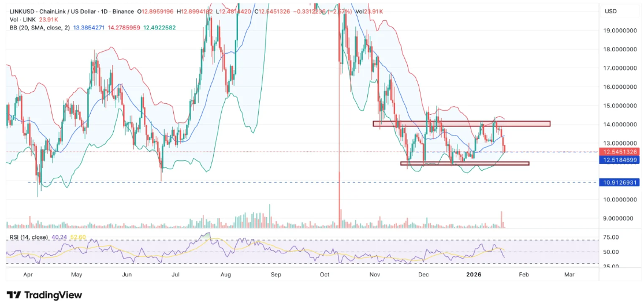Open the USD currency selector
The height and width of the screenshot is (307, 644).
(x=611, y=12)
